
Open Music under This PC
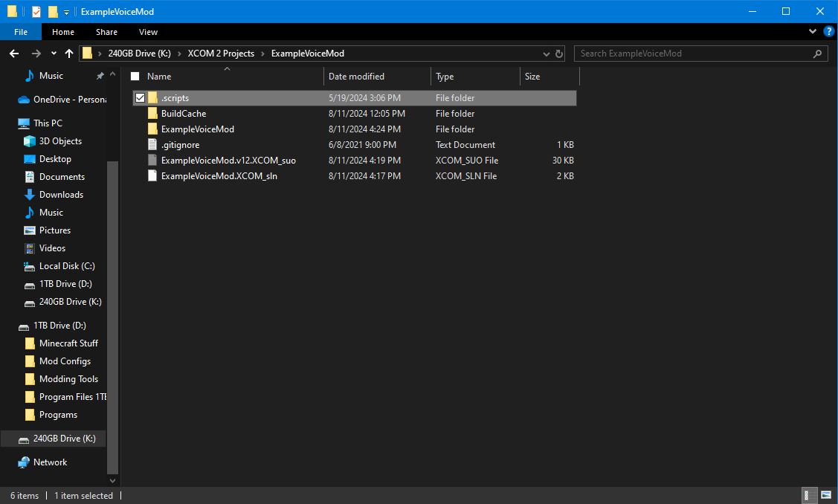[43, 212]
